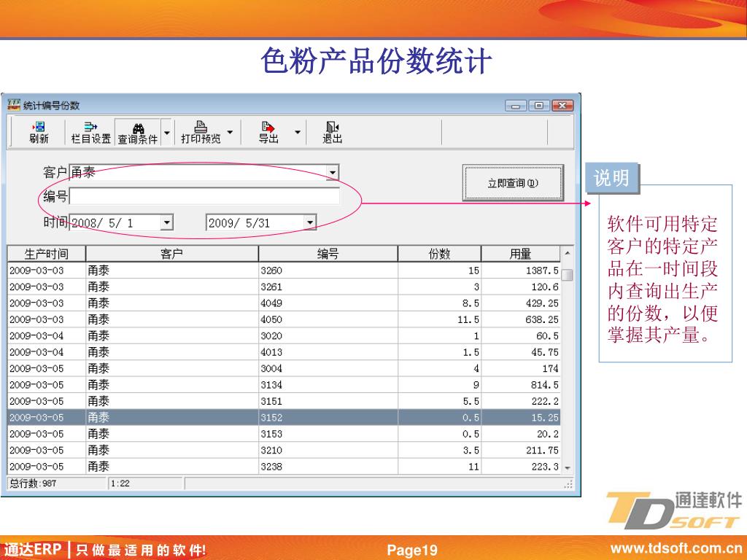Click the 导出 export icon
This screenshot has height=560, width=747.
tap(268, 127)
